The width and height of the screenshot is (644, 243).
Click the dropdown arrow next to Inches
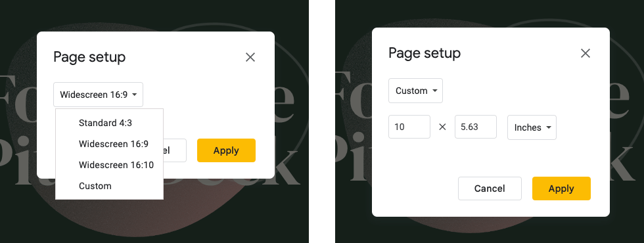(548, 127)
